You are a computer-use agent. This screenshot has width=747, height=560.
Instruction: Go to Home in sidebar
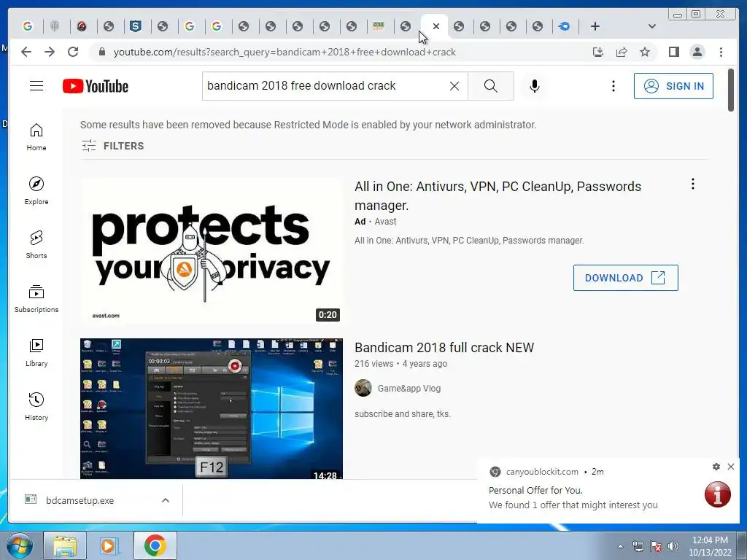point(36,137)
